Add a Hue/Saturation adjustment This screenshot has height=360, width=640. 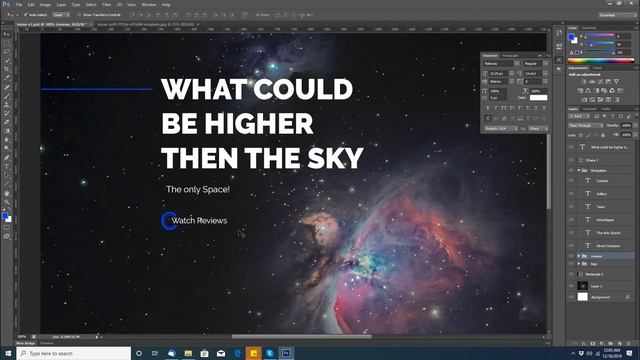580,91
